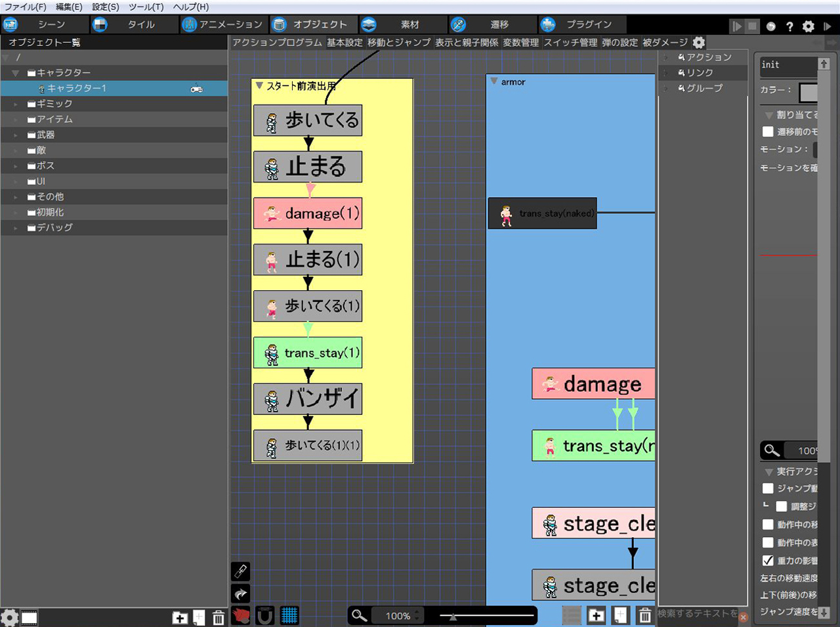Click the transition (遷移) tab icon

coord(458,25)
